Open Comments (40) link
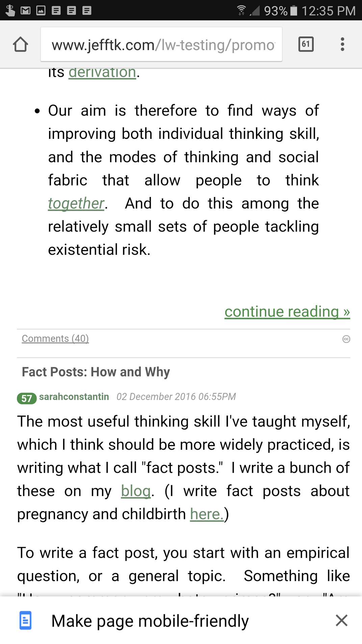The height and width of the screenshot is (644, 362). click(55, 339)
